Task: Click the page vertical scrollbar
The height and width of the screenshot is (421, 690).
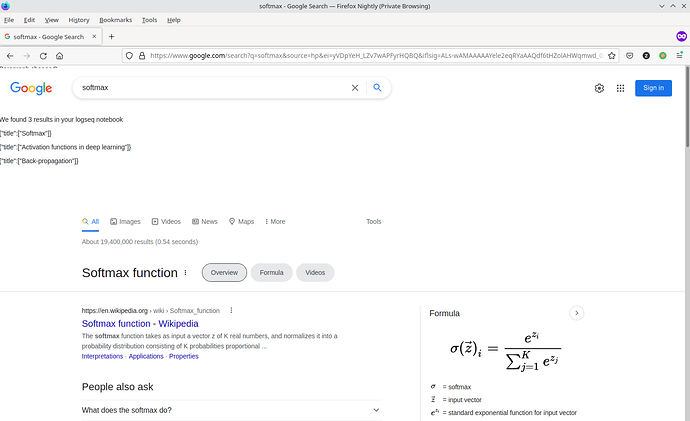Action: pos(687,106)
